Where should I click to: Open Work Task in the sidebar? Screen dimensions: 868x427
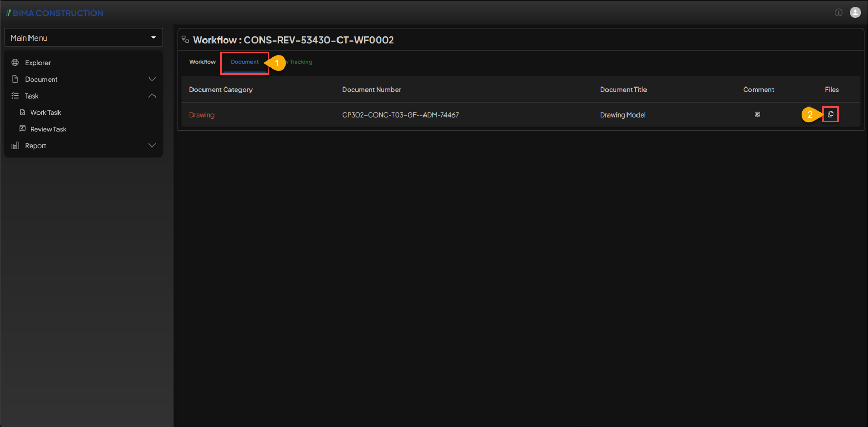(45, 112)
